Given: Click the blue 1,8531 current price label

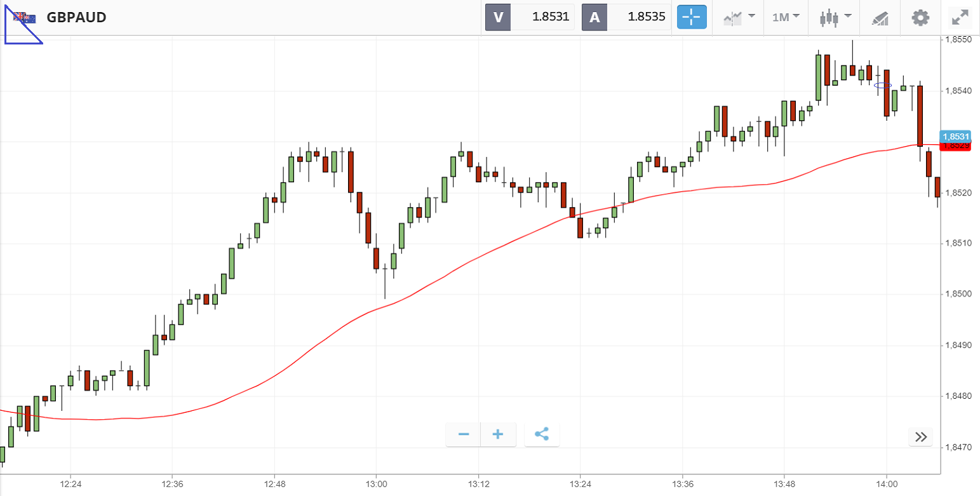Looking at the screenshot, I should 955,137.
